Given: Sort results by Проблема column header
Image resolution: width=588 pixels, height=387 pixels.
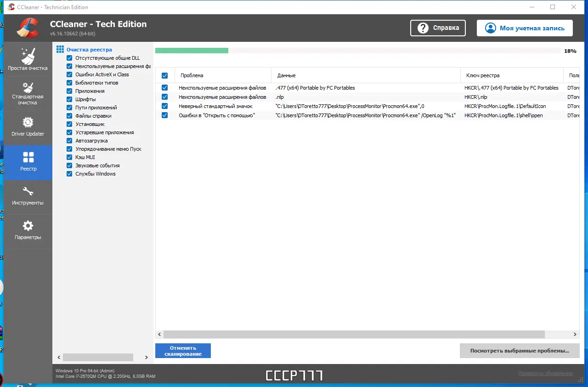Looking at the screenshot, I should click(x=223, y=75).
